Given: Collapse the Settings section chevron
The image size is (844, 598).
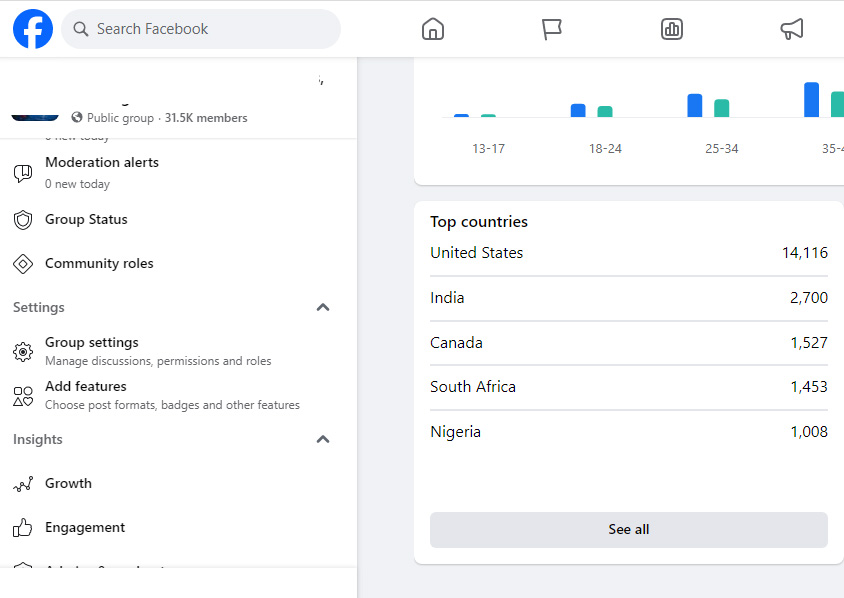Looking at the screenshot, I should pos(323,307).
